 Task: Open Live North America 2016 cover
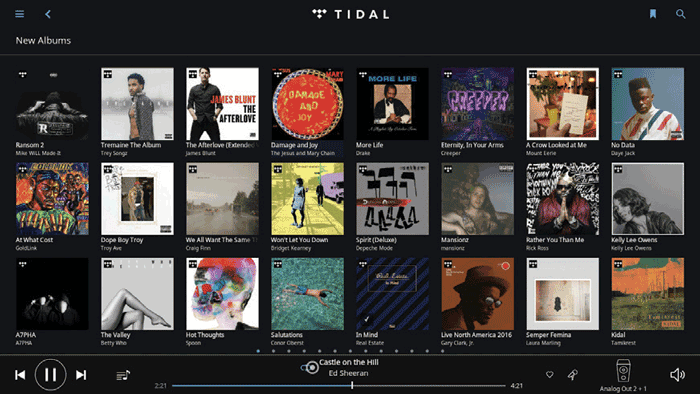[478, 294]
